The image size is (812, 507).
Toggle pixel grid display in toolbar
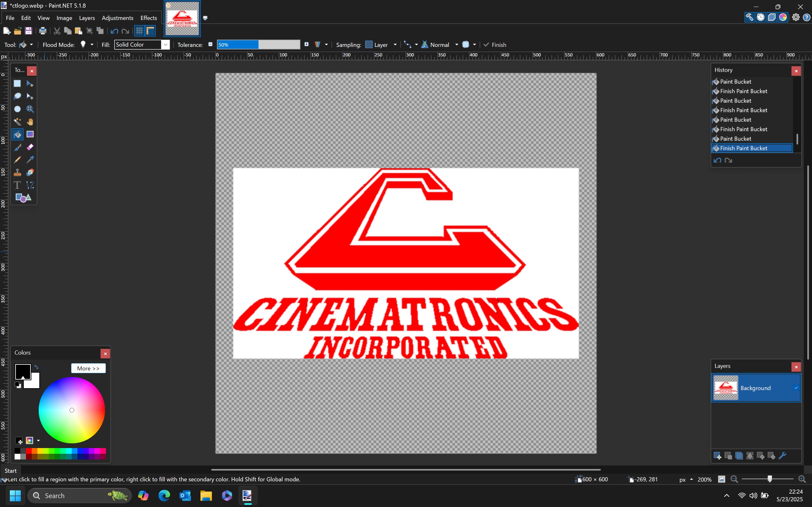tap(139, 31)
